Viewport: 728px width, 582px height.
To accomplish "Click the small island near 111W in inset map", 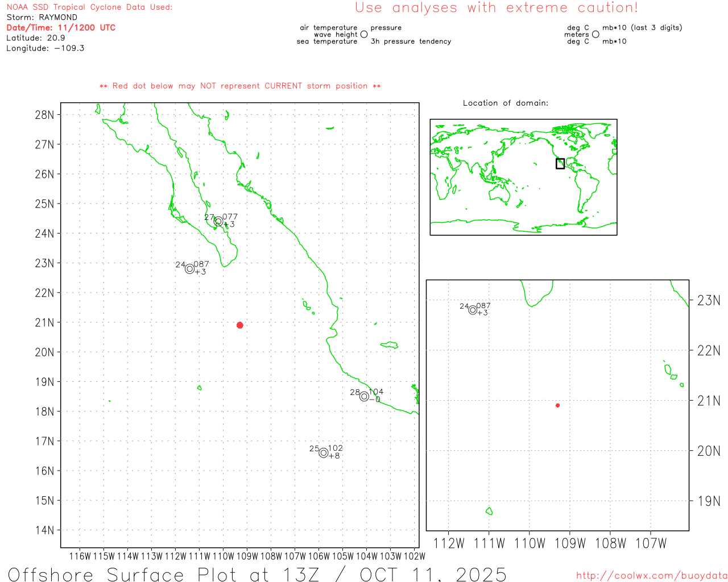I will (x=489, y=512).
